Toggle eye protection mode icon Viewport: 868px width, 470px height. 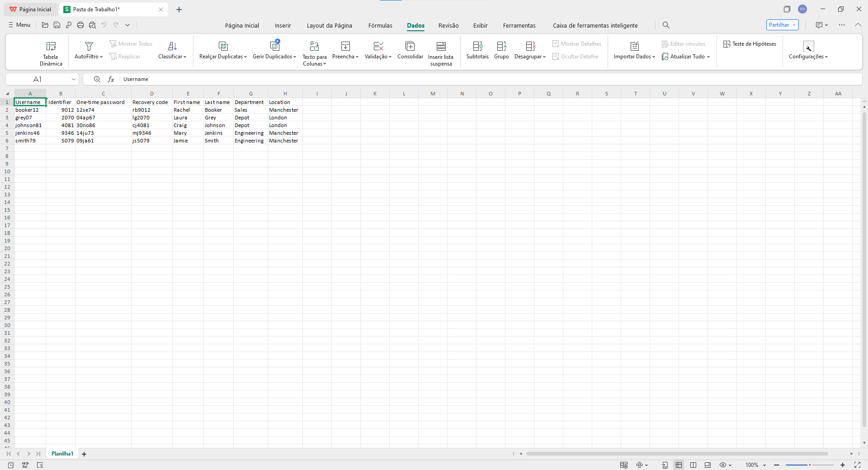tap(723, 465)
